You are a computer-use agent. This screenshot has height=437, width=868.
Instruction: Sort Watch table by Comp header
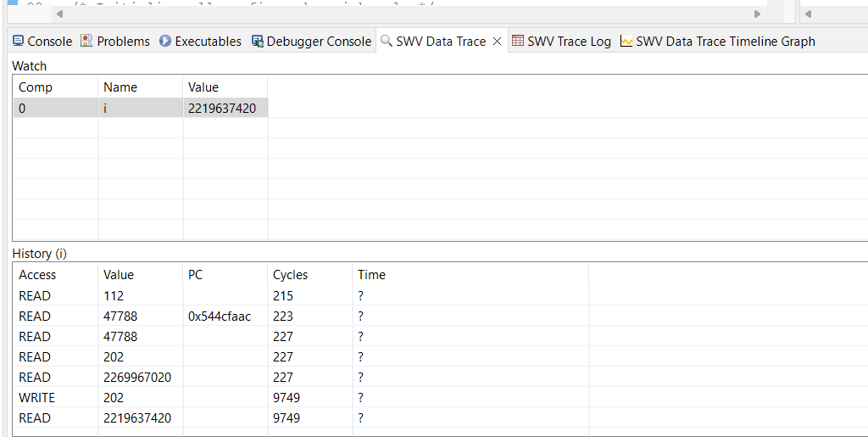point(36,87)
